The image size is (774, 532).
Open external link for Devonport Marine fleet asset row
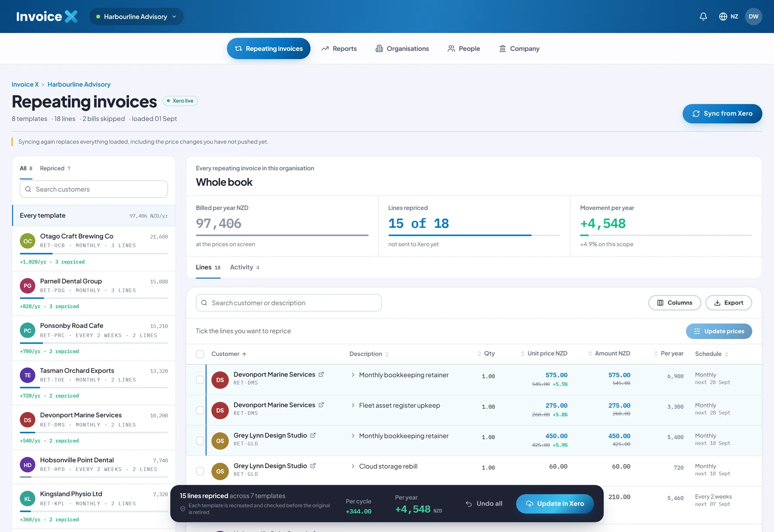tap(321, 405)
